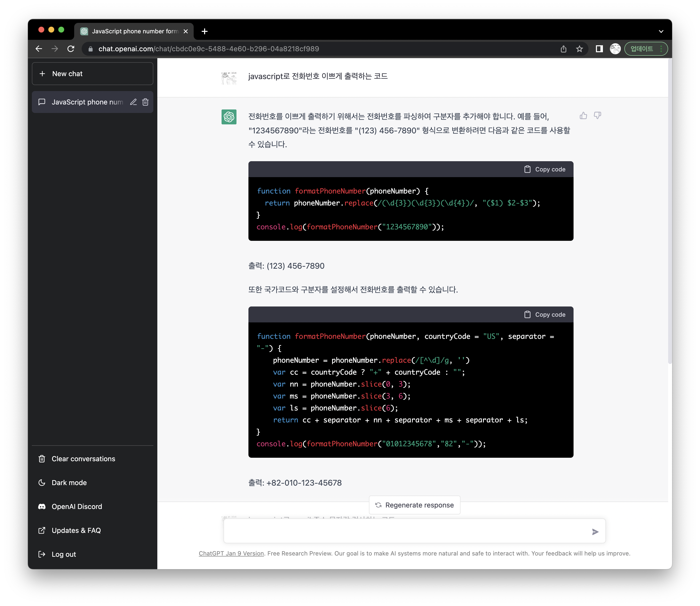
Task: Select the JavaScript phone number conversation
Action: click(x=87, y=102)
